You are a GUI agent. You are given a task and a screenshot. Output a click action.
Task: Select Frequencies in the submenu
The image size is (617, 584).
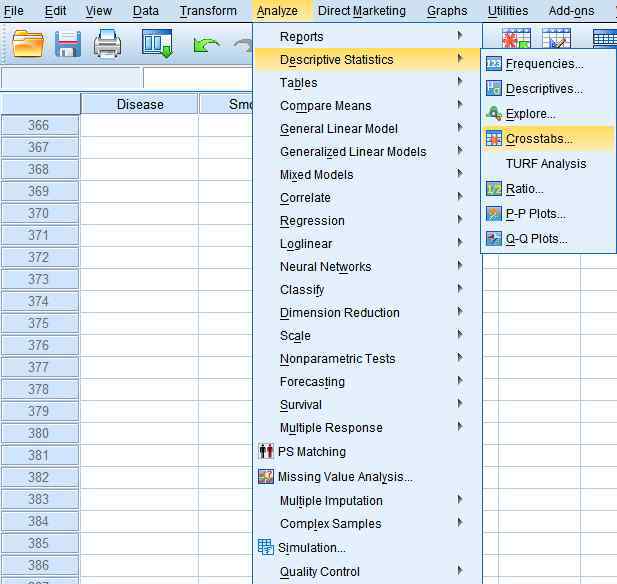pyautogui.click(x=544, y=64)
